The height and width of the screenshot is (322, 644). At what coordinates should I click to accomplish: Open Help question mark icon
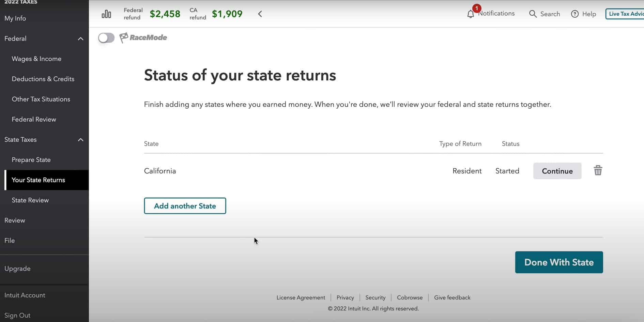[575, 14]
